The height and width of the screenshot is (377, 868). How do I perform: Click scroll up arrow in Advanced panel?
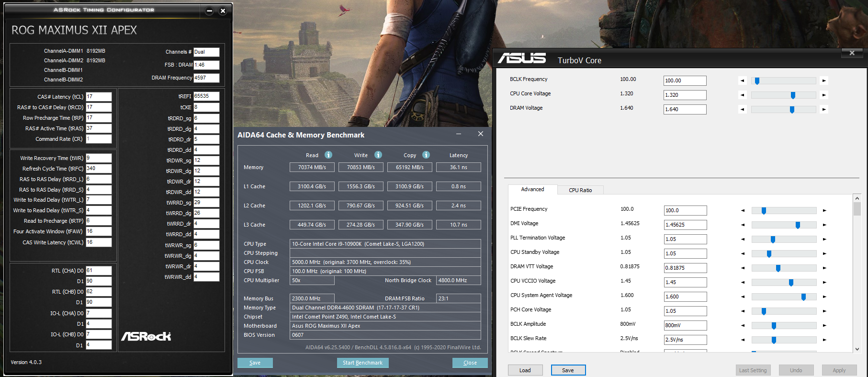tap(857, 198)
